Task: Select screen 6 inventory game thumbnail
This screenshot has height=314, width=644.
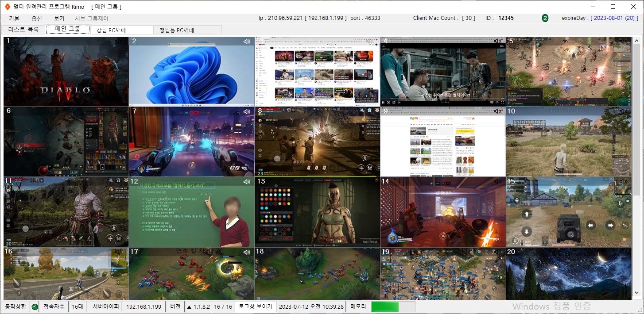Action: tap(66, 142)
